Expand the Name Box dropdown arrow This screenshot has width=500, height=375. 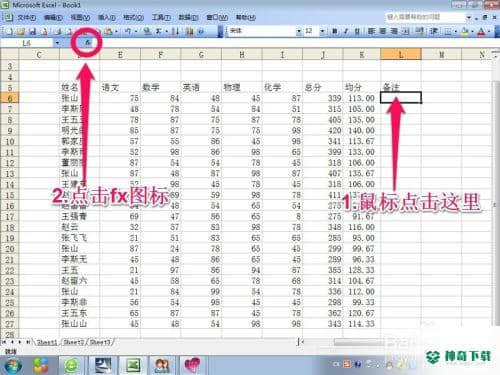coord(57,43)
